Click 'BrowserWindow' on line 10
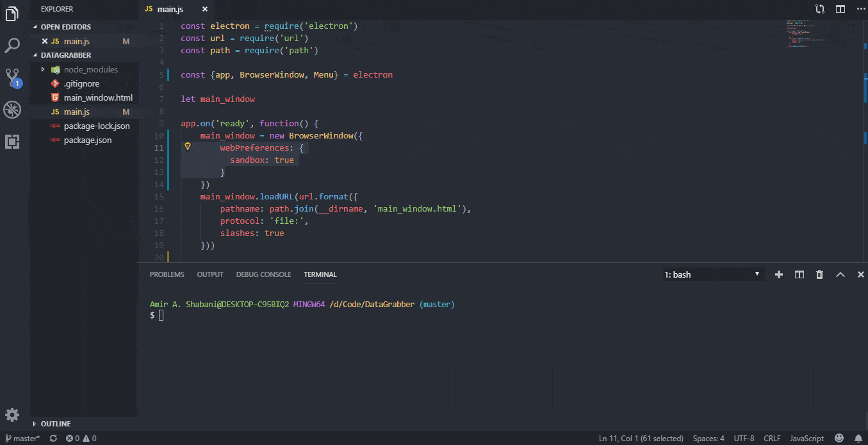This screenshot has width=868, height=445. pyautogui.click(x=321, y=136)
